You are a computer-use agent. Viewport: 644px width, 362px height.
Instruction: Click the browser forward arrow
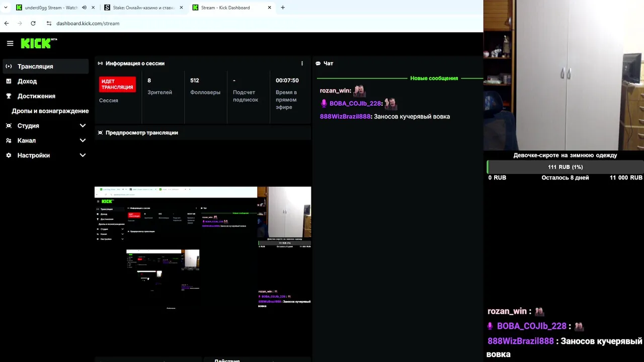(x=20, y=23)
